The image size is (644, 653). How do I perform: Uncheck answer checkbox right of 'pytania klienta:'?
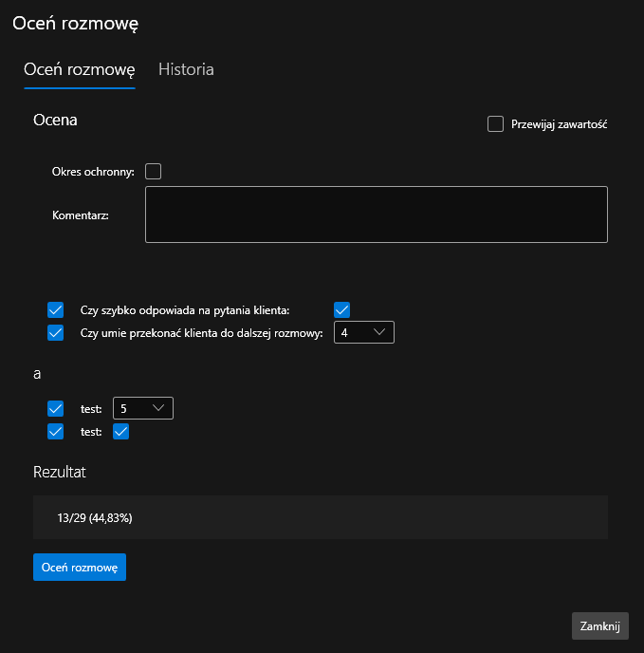point(342,309)
